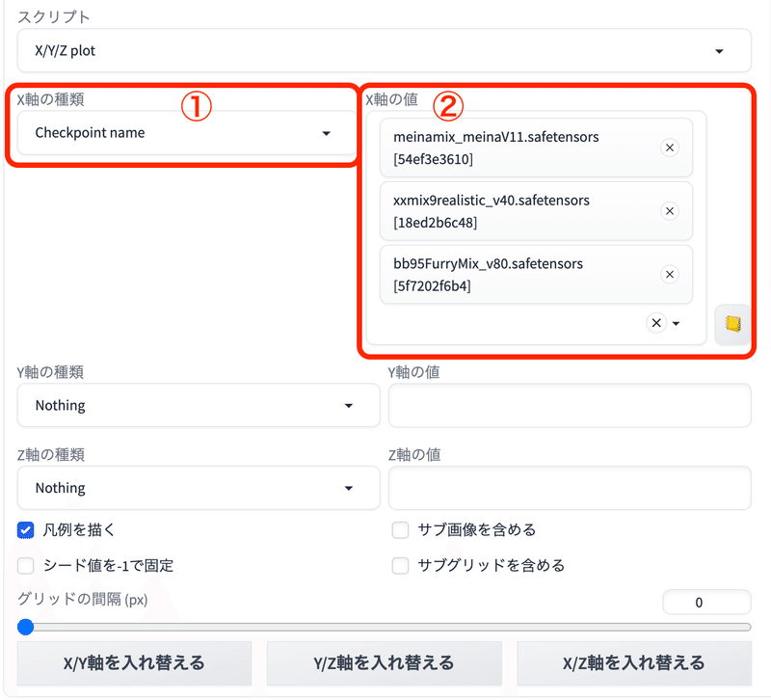Viewport: 771px width, 700px height.
Task: Enable サブグリッドを含める checkbox
Action: coord(400,566)
